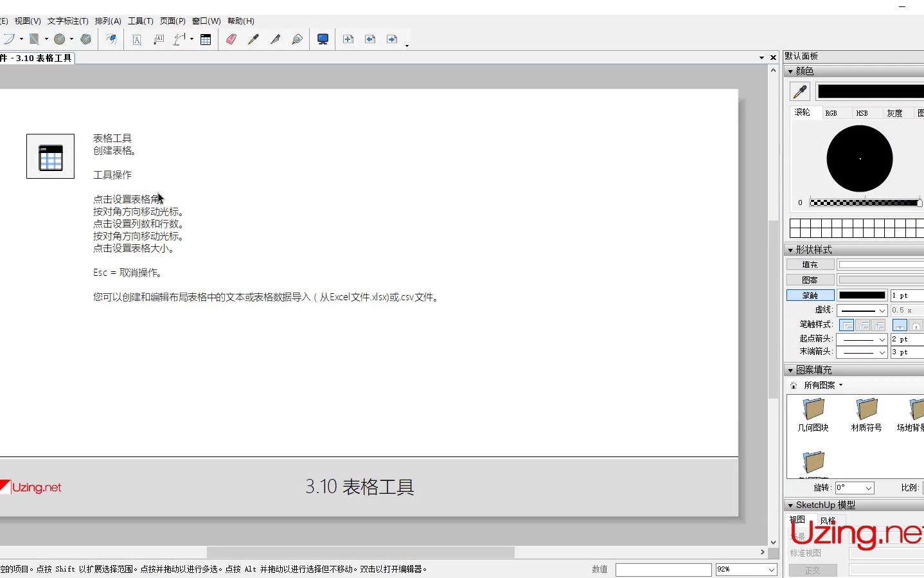This screenshot has height=578, width=924.
Task: Toggle the 笔触 stroke option
Action: click(809, 294)
